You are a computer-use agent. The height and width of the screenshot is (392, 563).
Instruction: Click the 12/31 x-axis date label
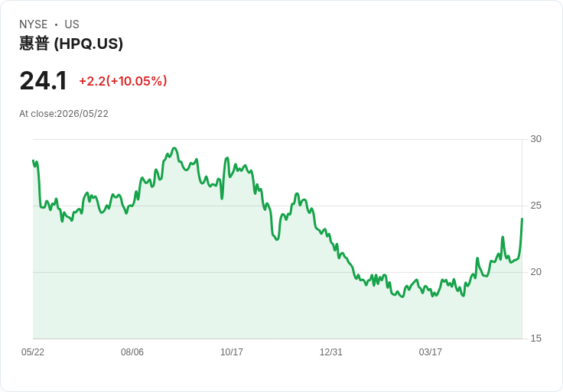[331, 352]
